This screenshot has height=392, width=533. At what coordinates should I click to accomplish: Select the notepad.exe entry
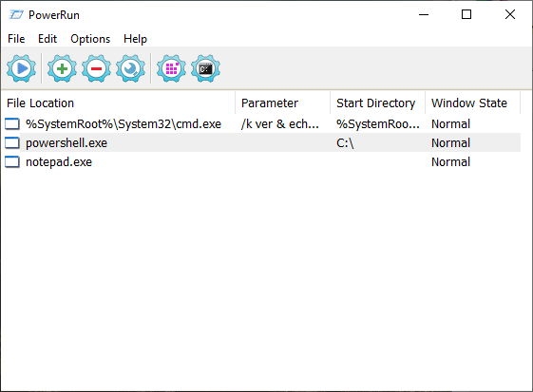pyautogui.click(x=59, y=162)
